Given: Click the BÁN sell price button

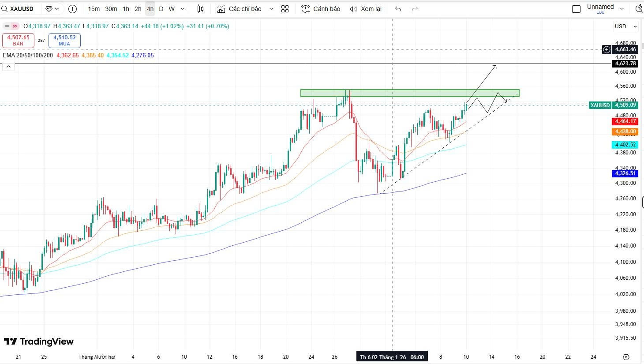Looking at the screenshot, I should pyautogui.click(x=18, y=41).
